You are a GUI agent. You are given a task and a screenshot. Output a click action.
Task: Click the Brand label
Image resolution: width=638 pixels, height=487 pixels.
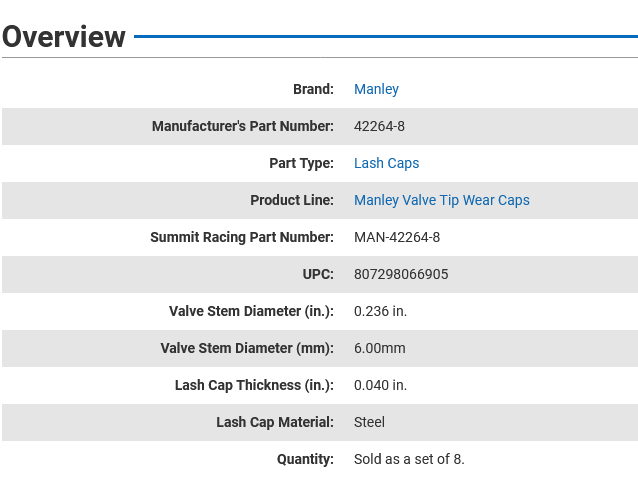313,89
